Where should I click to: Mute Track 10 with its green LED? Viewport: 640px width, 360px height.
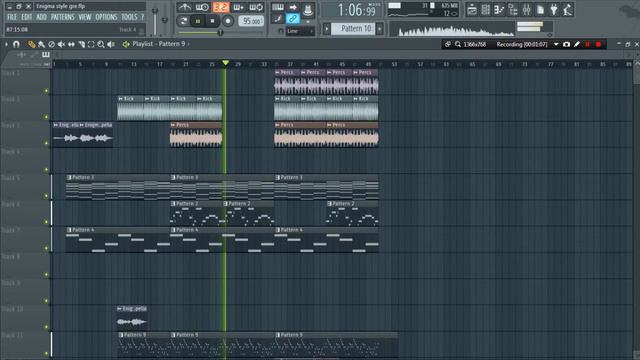46,327
